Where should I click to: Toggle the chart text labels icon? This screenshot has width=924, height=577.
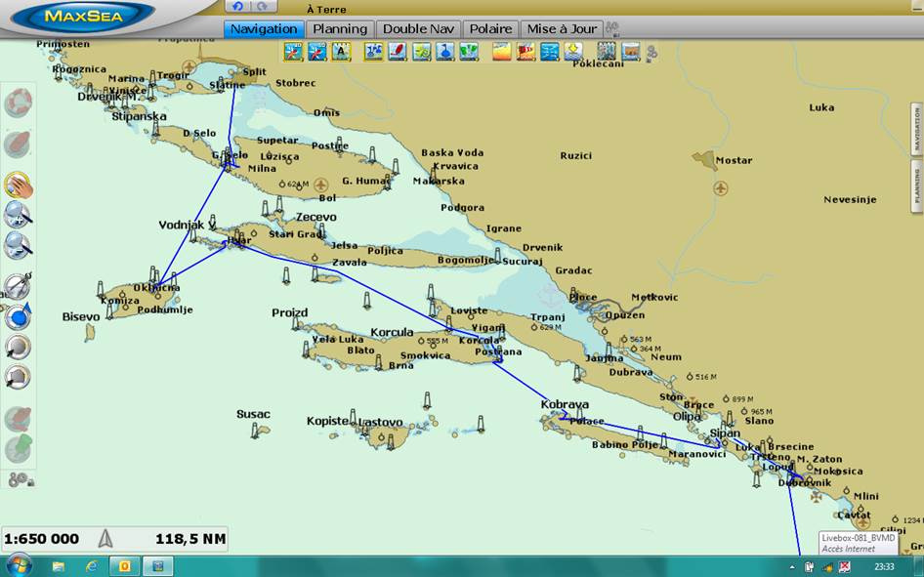341,52
